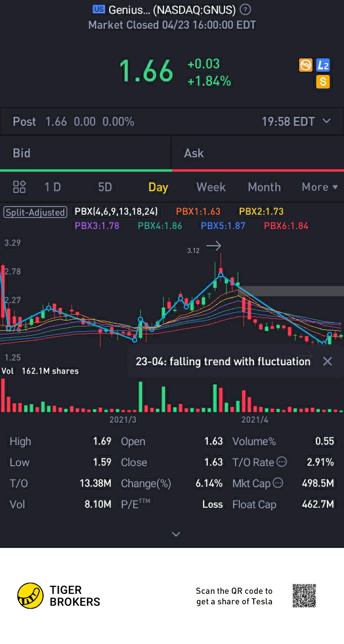Switch to the 1 D chart tab

(53, 187)
